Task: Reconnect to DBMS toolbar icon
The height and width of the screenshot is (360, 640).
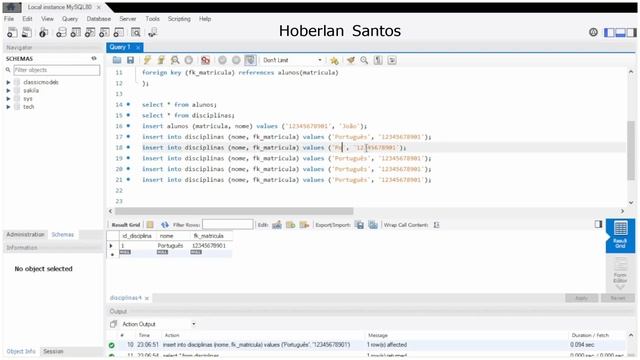Action: (153, 33)
